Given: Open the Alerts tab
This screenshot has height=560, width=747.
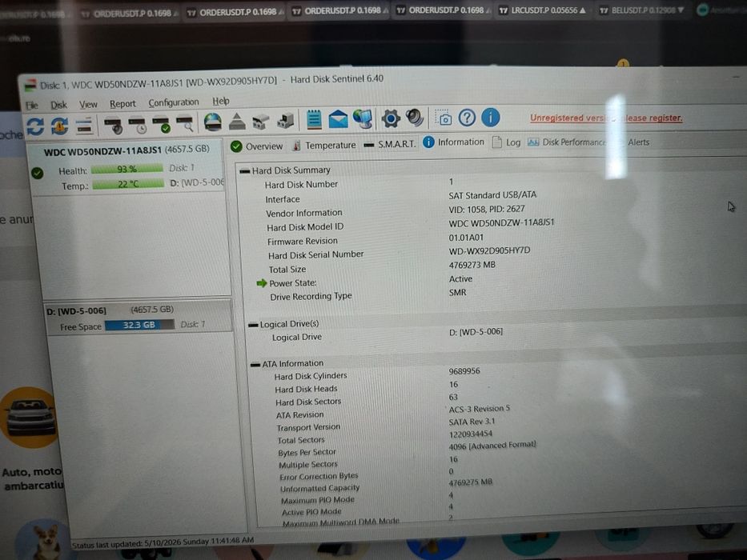Looking at the screenshot, I should 638,142.
